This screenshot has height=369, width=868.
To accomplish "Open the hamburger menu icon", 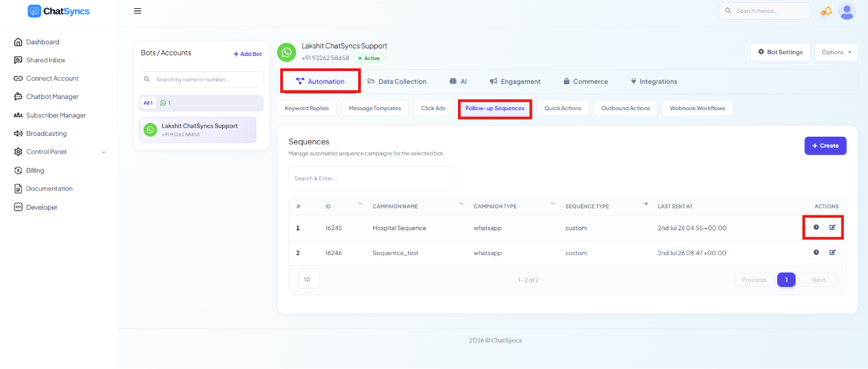I will click(137, 11).
